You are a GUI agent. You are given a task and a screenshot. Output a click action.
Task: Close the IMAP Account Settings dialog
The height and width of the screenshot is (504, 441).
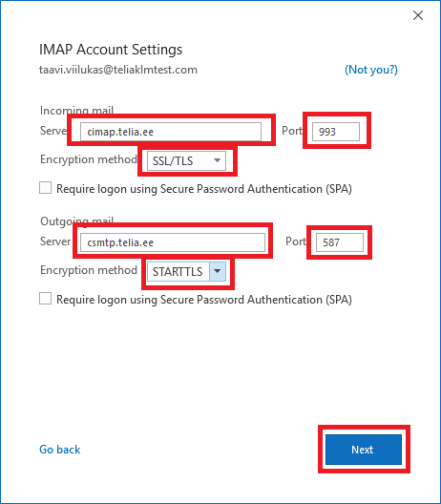point(418,15)
